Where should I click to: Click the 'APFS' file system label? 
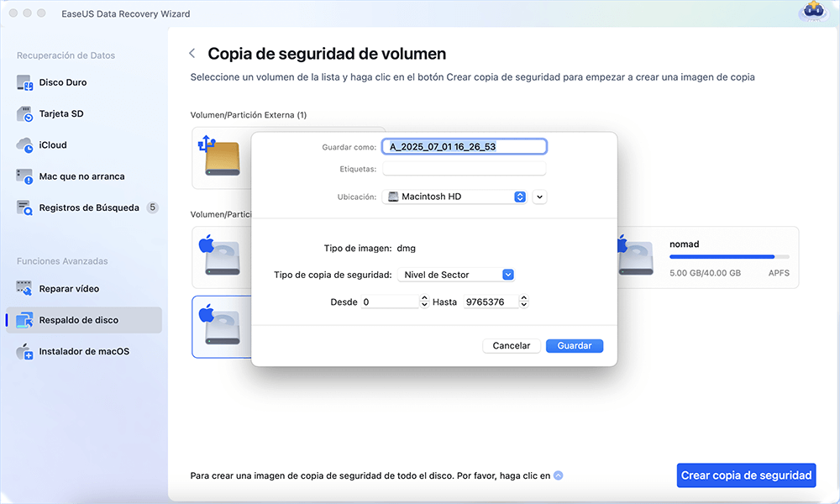point(779,273)
